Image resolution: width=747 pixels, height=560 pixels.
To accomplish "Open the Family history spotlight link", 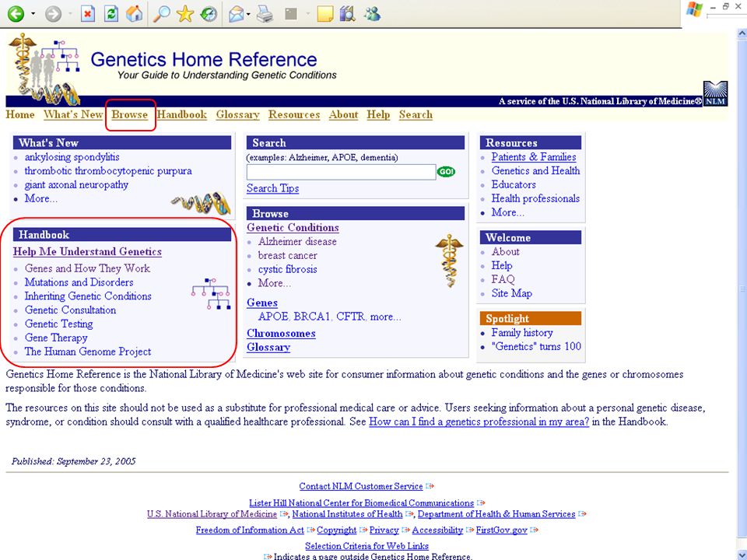I will click(x=522, y=333).
